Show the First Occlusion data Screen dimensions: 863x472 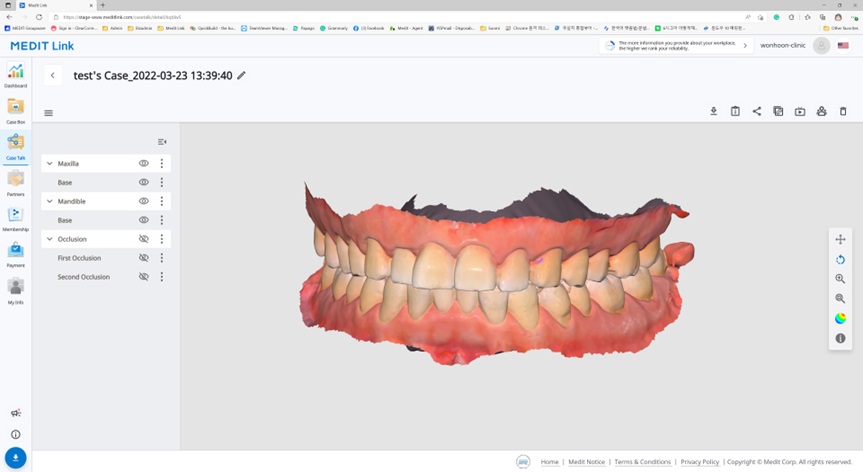coord(144,258)
